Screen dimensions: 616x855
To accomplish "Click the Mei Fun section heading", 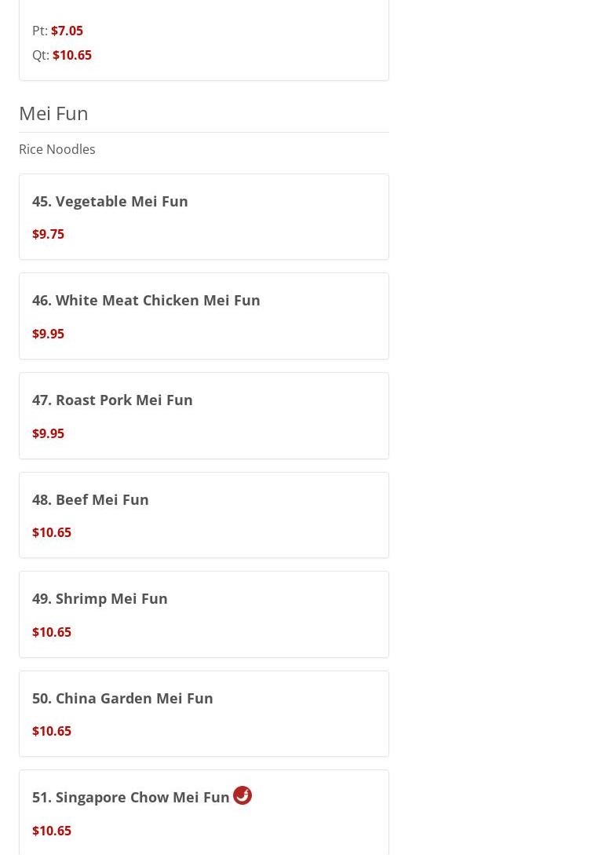I will (x=53, y=113).
